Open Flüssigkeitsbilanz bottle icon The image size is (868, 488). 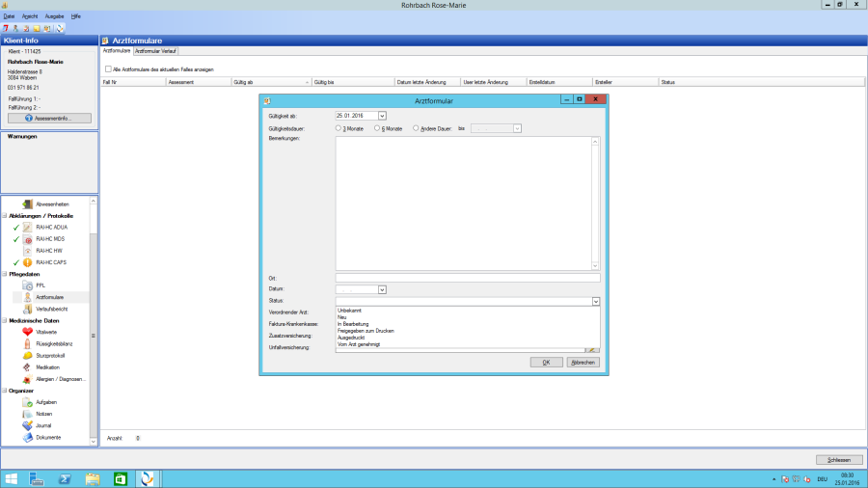tap(27, 343)
